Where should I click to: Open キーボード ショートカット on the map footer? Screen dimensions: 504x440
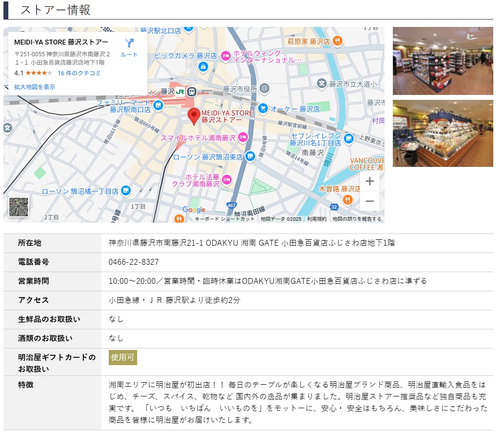pos(224,219)
